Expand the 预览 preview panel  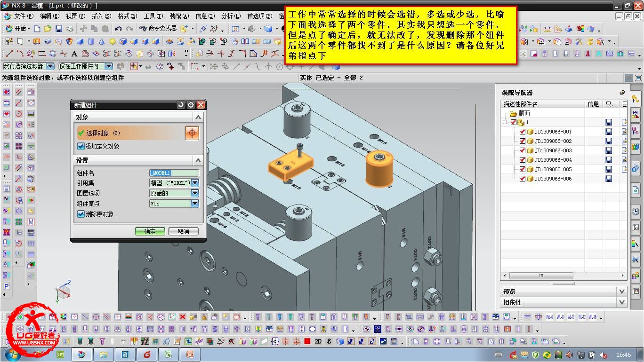click(x=622, y=291)
